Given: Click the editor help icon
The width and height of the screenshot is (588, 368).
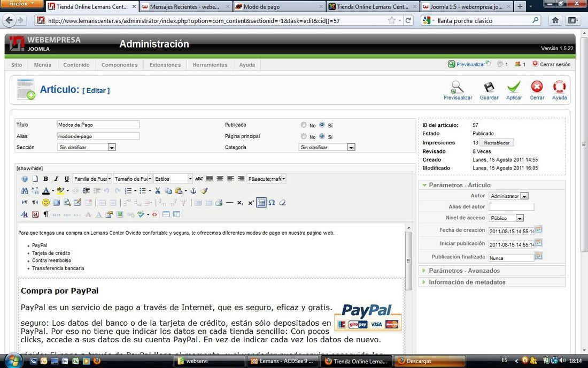Looking at the screenshot, I should pyautogui.click(x=25, y=179).
